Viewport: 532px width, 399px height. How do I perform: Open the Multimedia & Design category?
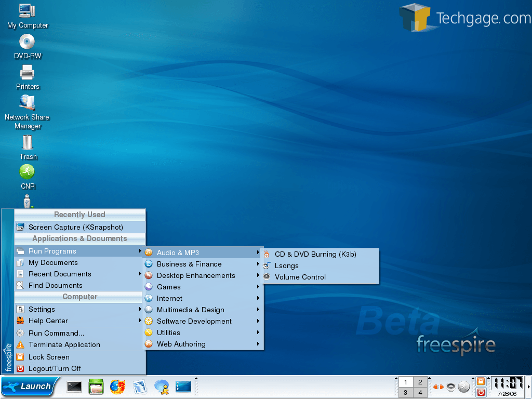(x=203, y=310)
